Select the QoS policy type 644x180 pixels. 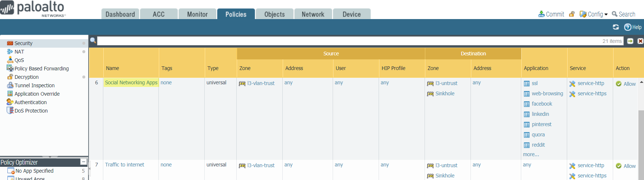click(19, 60)
